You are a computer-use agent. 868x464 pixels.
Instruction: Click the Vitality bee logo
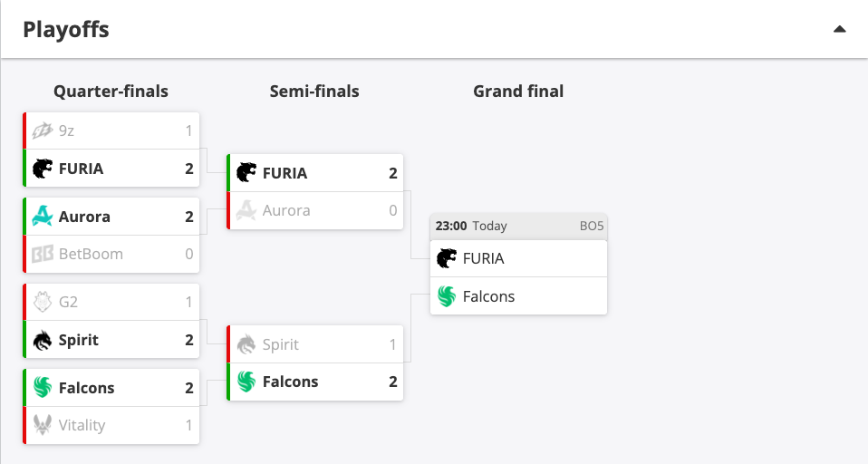pyautogui.click(x=42, y=425)
